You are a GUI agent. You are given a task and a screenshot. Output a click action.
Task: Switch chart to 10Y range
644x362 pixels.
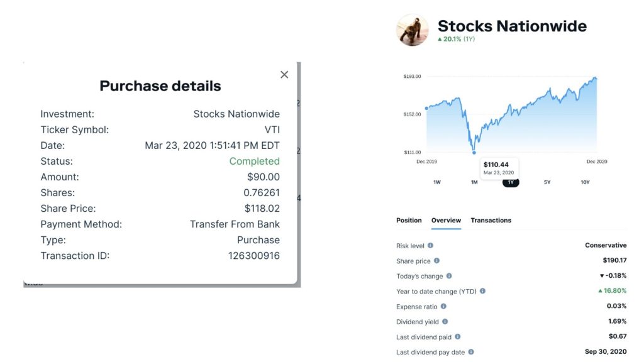[x=585, y=182]
